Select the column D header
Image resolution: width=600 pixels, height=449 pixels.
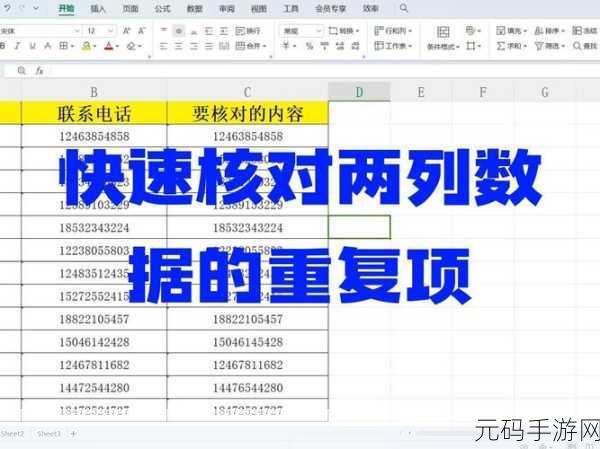(359, 92)
